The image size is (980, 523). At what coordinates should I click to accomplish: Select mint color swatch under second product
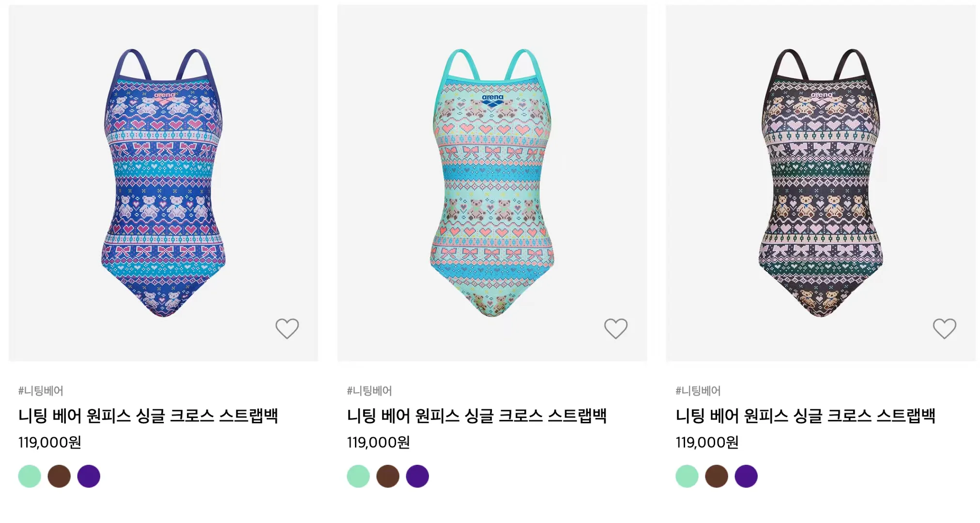(x=358, y=476)
